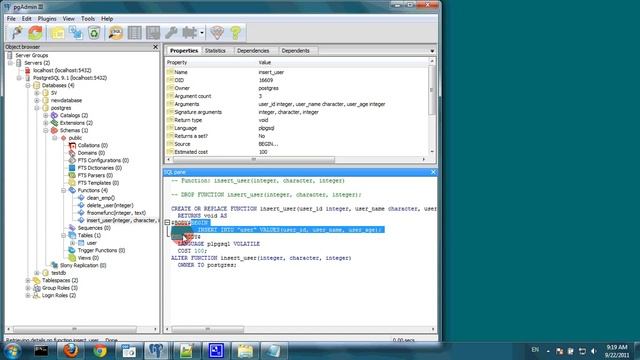Click the filtered data view icon
The height and width of the screenshot is (360, 640).
pos(153,33)
